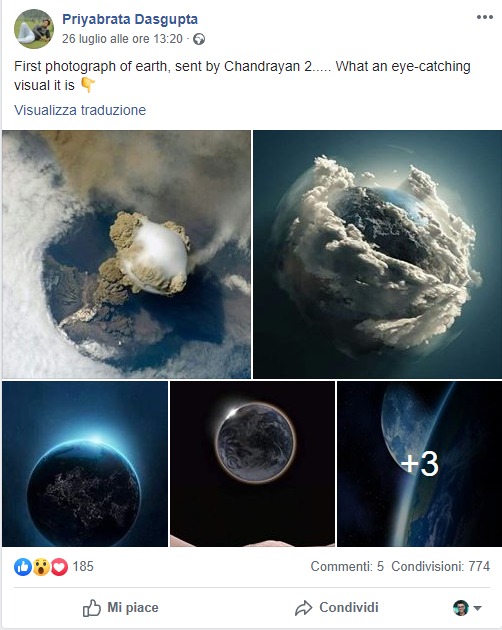
Task: Click Visualizza traduzione to translate post
Action: point(80,110)
